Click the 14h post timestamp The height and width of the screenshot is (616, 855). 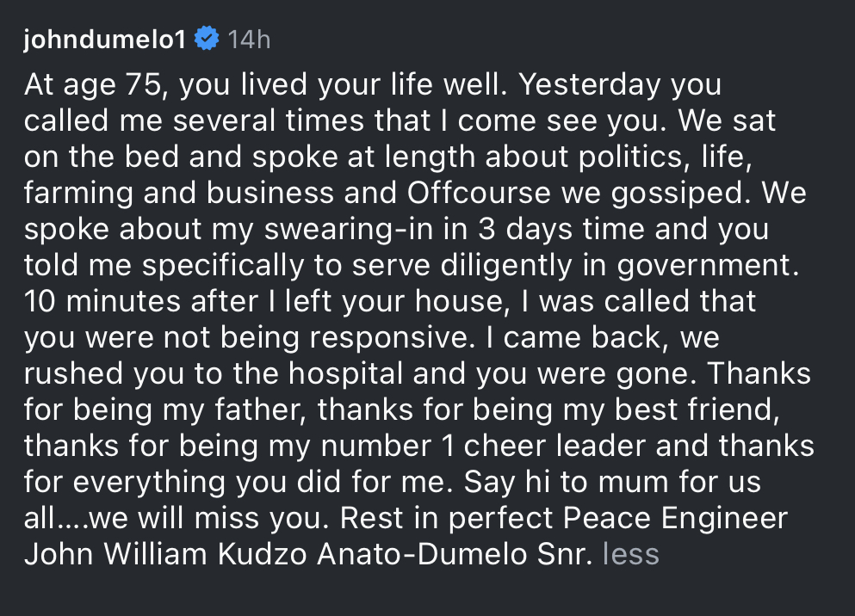click(x=249, y=40)
